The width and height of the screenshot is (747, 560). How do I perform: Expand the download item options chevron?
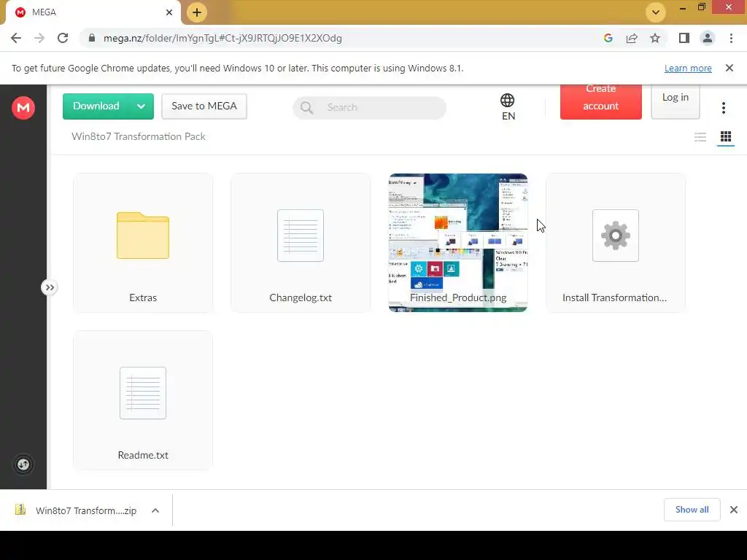click(x=155, y=510)
